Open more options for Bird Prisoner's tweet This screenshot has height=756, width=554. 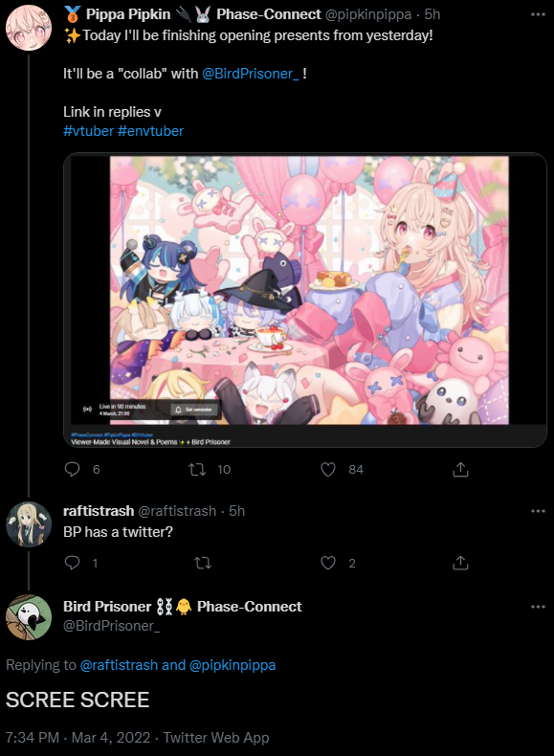(538, 607)
